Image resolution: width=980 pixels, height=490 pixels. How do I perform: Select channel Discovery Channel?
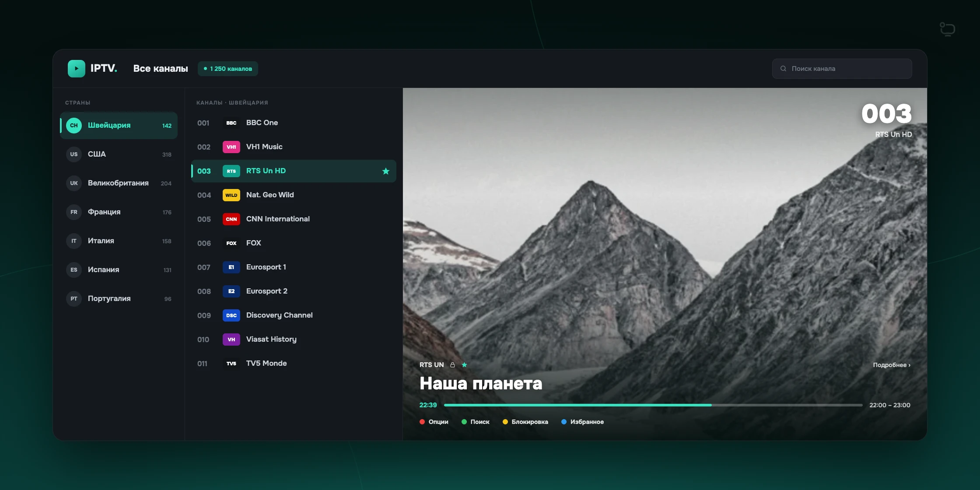coord(294,315)
